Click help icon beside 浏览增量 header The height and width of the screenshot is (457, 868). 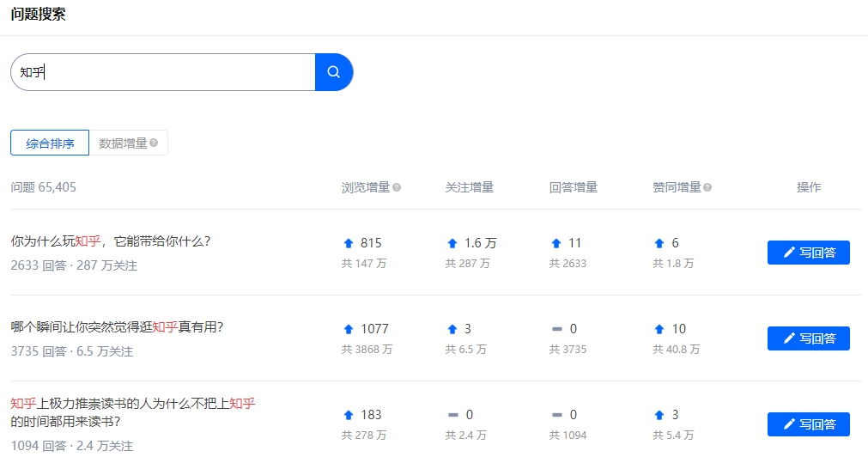click(397, 187)
